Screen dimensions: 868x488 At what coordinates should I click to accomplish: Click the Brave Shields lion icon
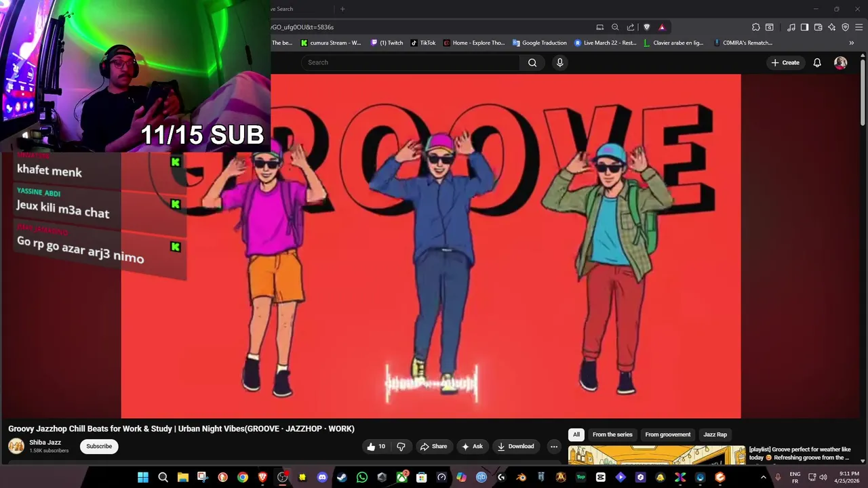click(646, 27)
